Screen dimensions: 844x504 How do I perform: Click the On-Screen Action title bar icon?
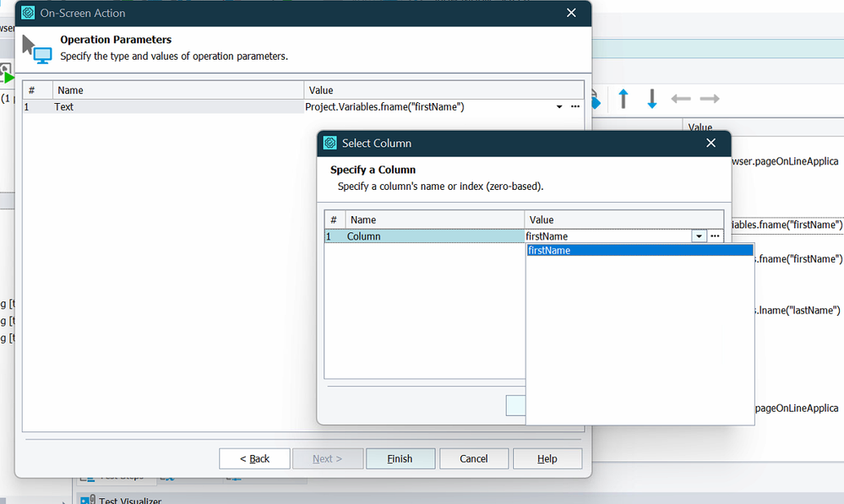click(x=28, y=13)
